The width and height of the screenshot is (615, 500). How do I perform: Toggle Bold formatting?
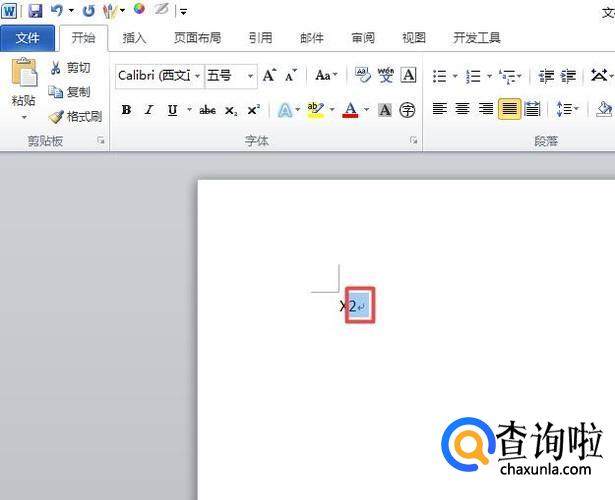(126, 110)
